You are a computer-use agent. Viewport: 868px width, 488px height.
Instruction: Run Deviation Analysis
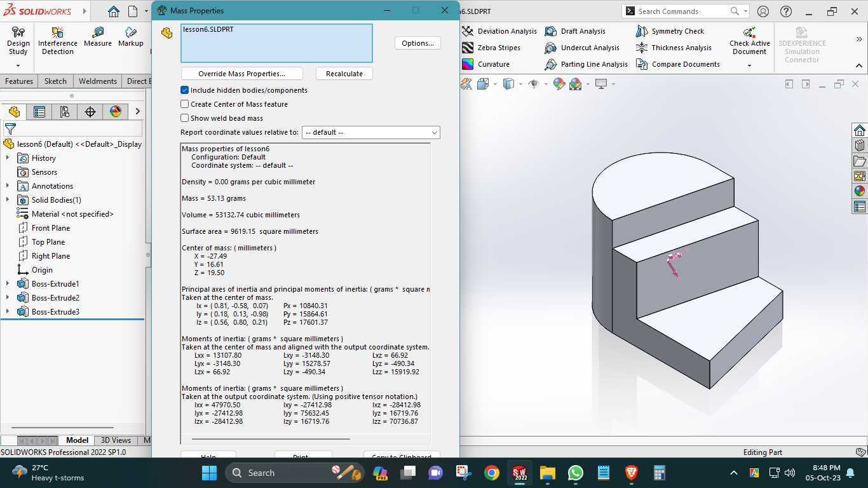(499, 31)
